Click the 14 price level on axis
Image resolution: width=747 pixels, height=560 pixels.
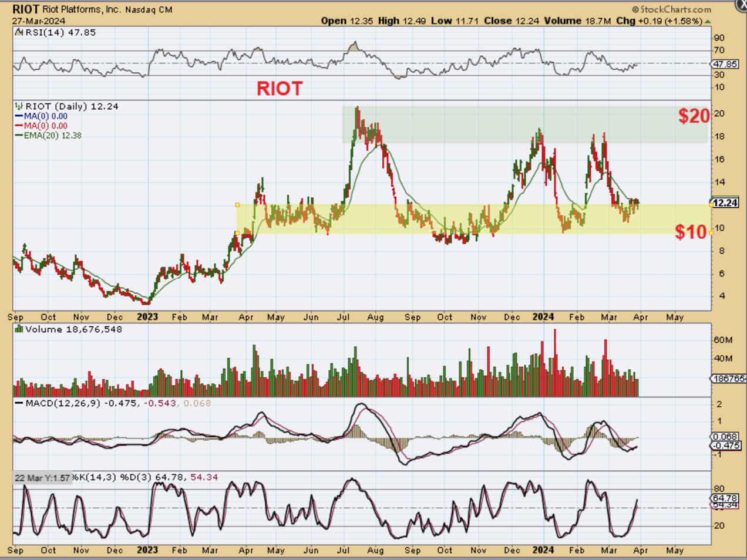(719, 182)
